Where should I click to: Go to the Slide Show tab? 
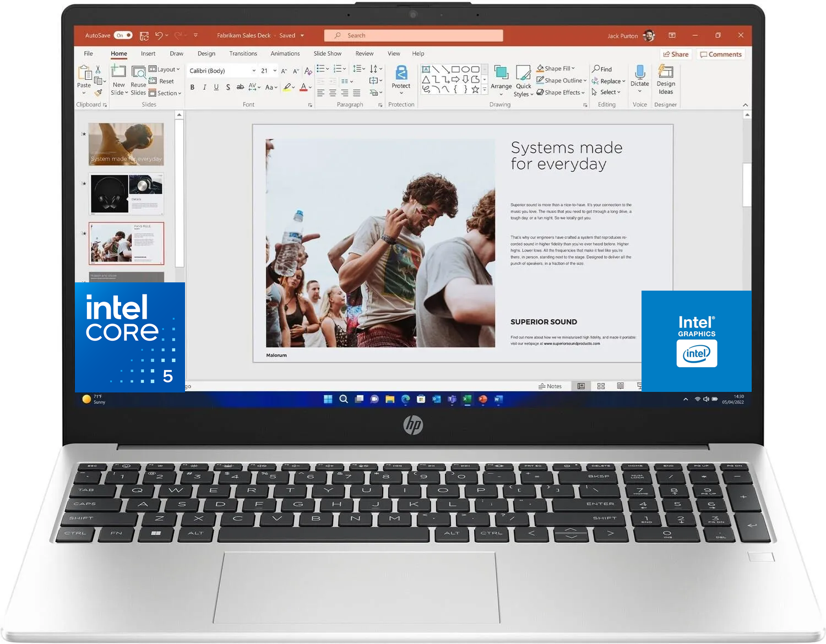pyautogui.click(x=328, y=53)
